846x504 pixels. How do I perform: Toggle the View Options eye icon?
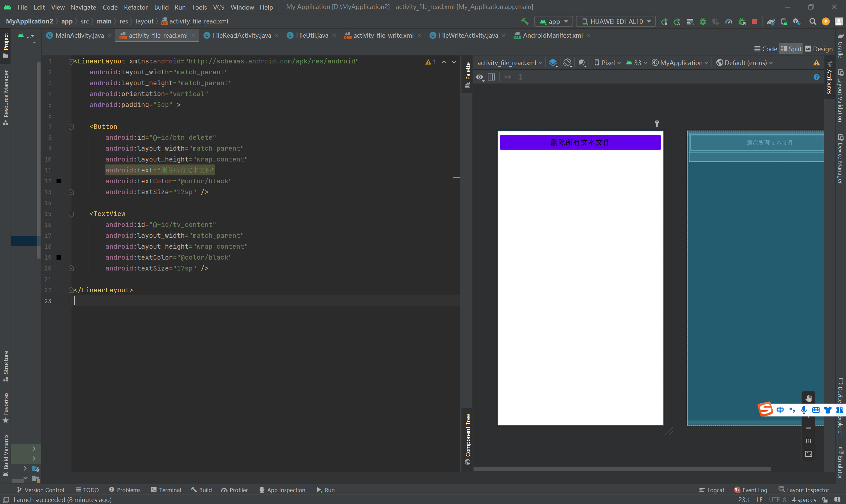(480, 77)
